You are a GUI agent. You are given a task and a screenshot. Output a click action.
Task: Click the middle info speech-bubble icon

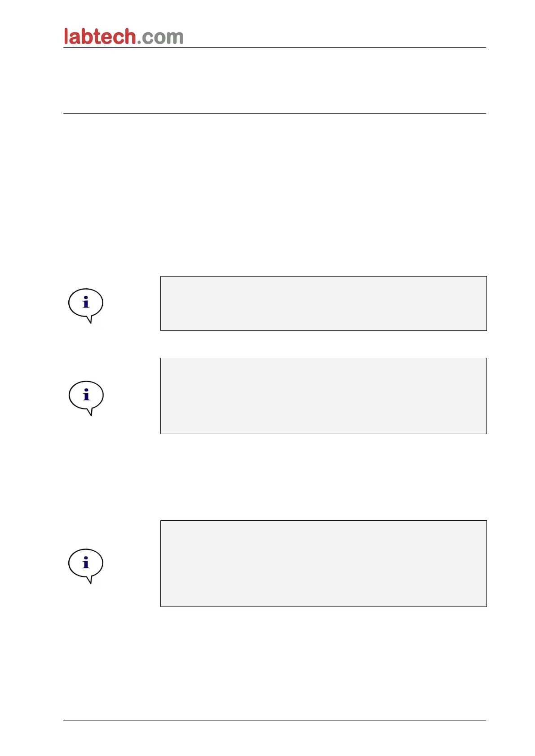click(86, 398)
